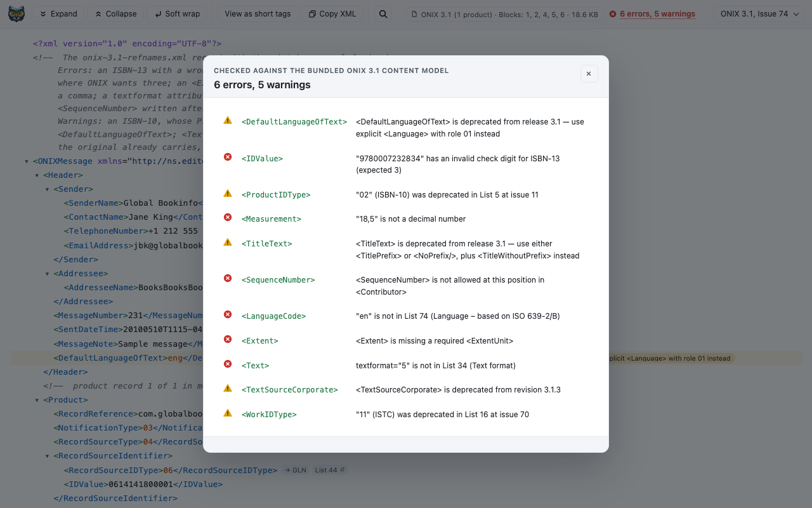This screenshot has width=812, height=508.
Task: Open the ONIX 3.1, Issue 74 dropdown
Action: coord(759,14)
